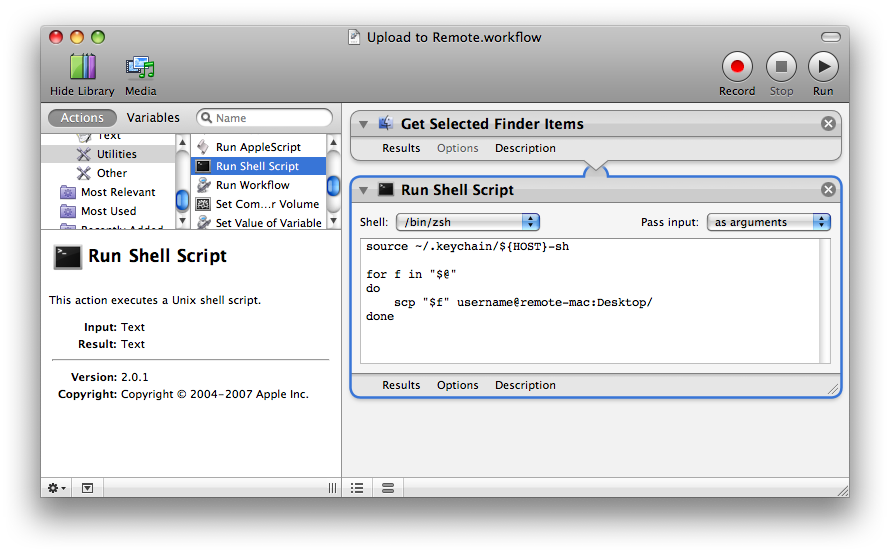This screenshot has width=890, height=553.
Task: Remove the Run Shell Script action
Action: click(x=828, y=190)
